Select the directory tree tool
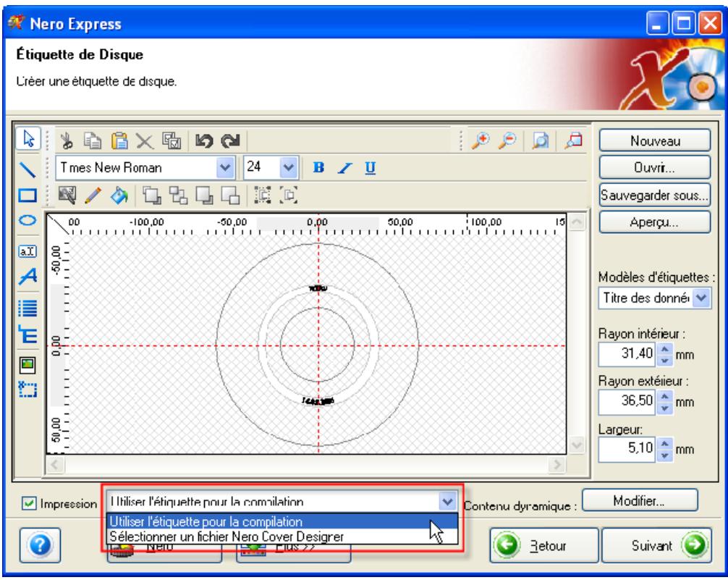Screen dimensions: 728x580 pos(27,335)
